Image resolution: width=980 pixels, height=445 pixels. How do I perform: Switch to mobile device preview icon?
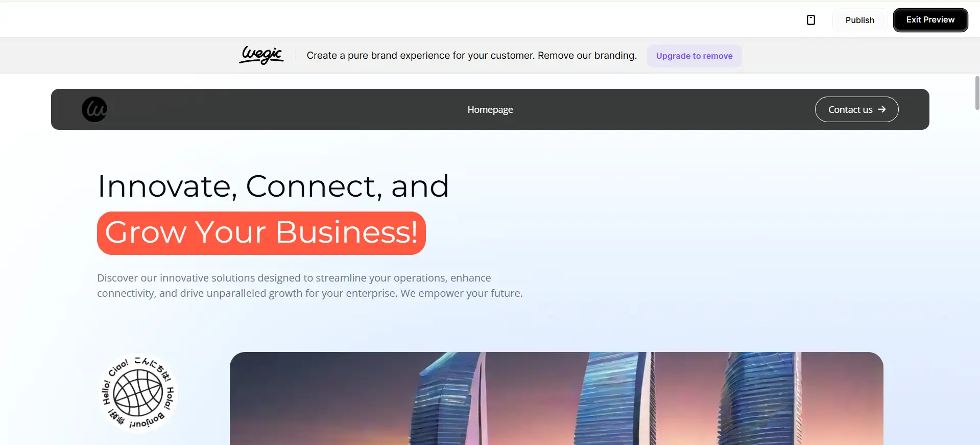(x=810, y=20)
